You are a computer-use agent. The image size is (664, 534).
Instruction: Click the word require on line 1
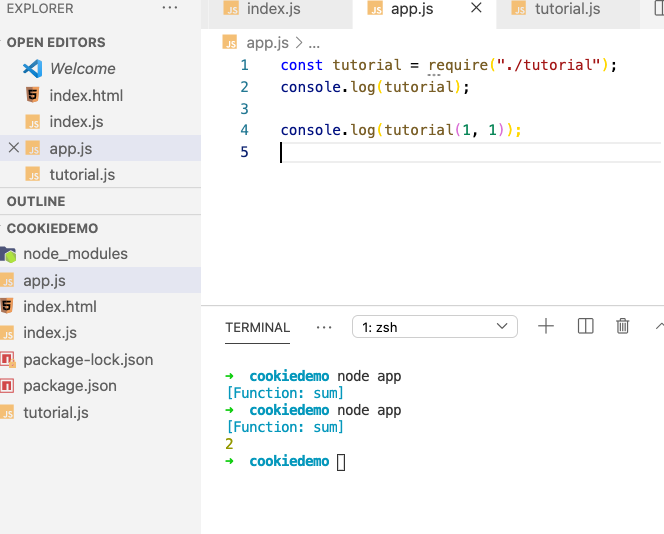(458, 65)
